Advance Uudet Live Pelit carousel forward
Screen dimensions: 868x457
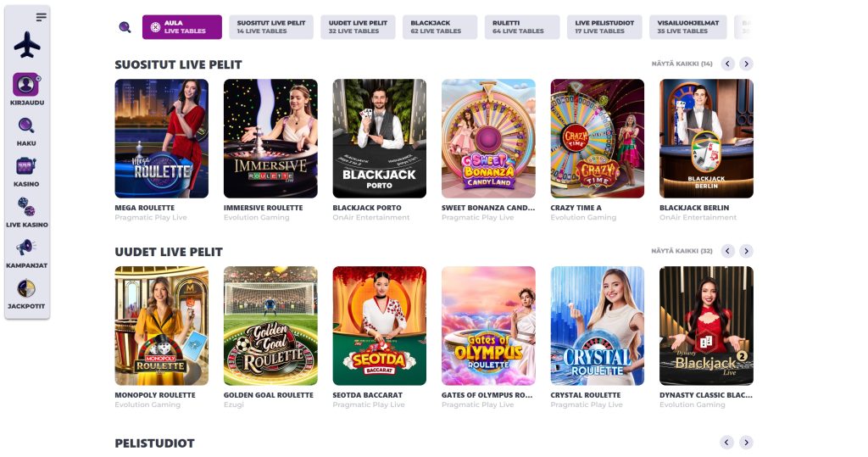(x=746, y=251)
